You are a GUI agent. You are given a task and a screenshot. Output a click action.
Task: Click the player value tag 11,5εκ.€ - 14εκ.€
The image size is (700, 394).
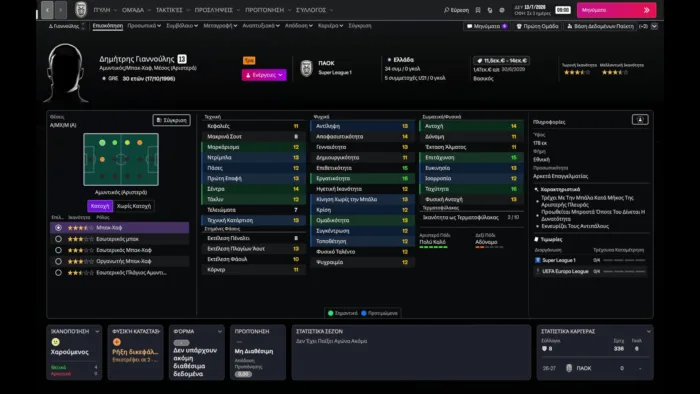click(502, 60)
